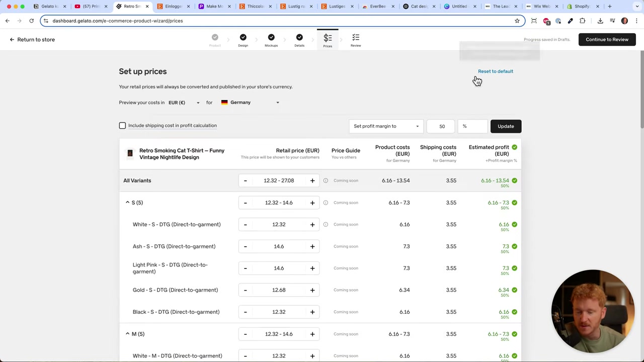Switch to the EverBee browser tab

377,6
